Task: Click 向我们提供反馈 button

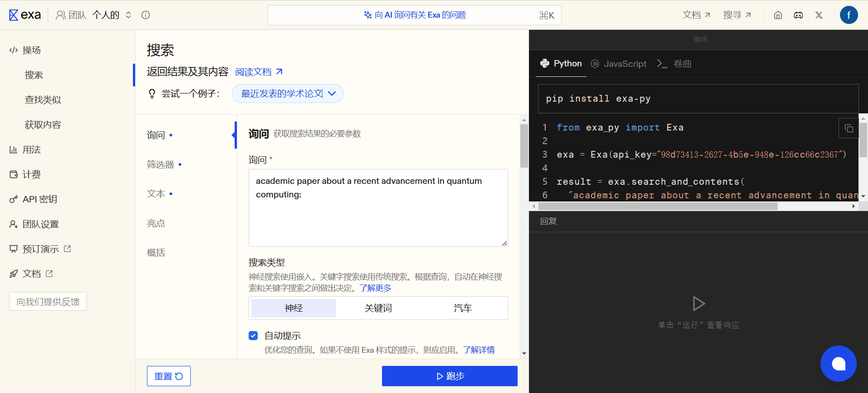Action: pyautogui.click(x=48, y=302)
